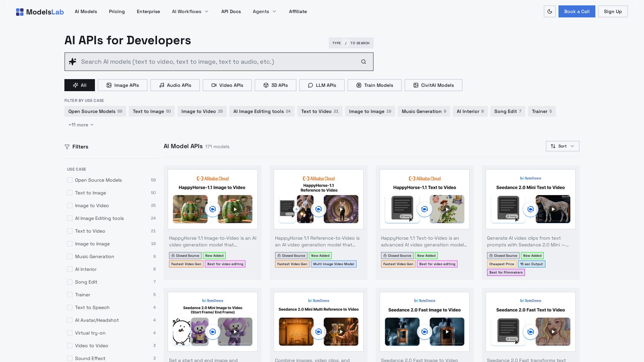Screen dimensions: 644x362
Task: Select the Music Generation checkbox
Action: pos(70,256)
